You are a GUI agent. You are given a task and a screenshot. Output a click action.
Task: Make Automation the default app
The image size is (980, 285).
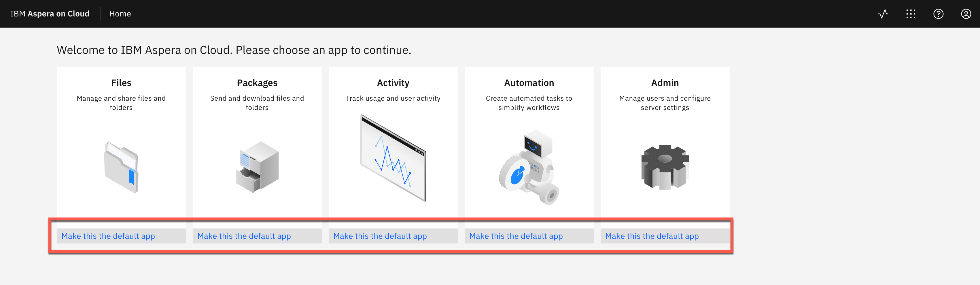tap(515, 236)
